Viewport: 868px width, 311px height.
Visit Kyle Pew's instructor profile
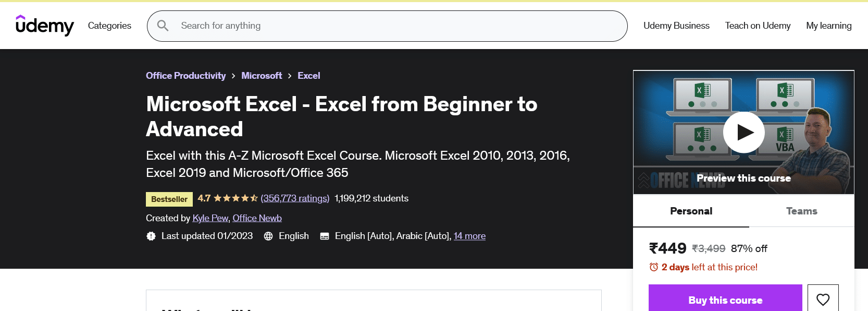click(x=210, y=218)
